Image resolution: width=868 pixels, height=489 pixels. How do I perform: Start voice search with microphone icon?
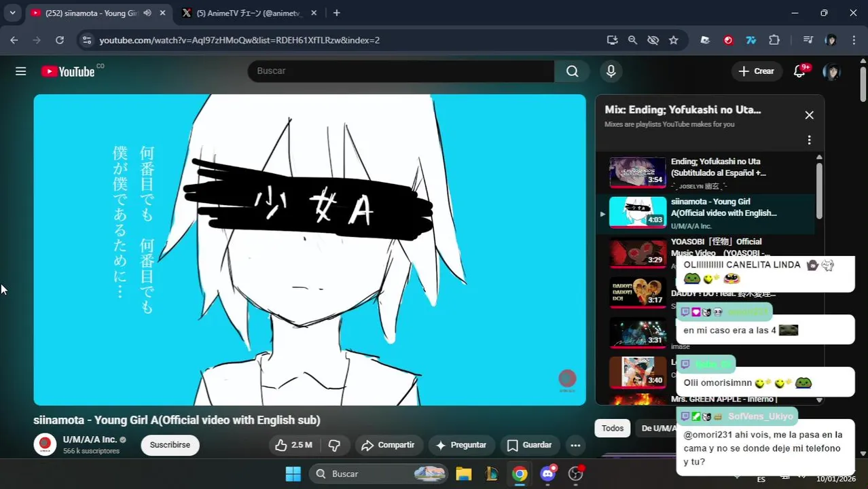(x=611, y=71)
